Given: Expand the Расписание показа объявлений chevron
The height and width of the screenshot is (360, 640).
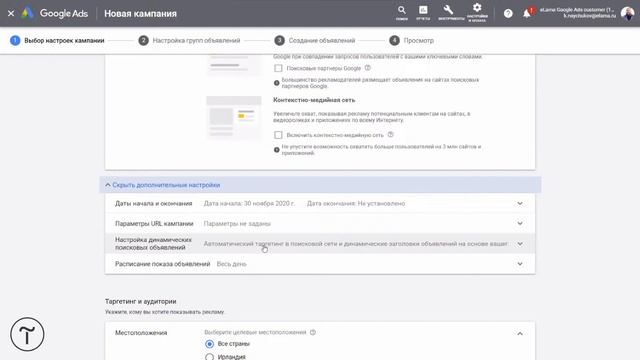Looking at the screenshot, I should click(x=520, y=264).
